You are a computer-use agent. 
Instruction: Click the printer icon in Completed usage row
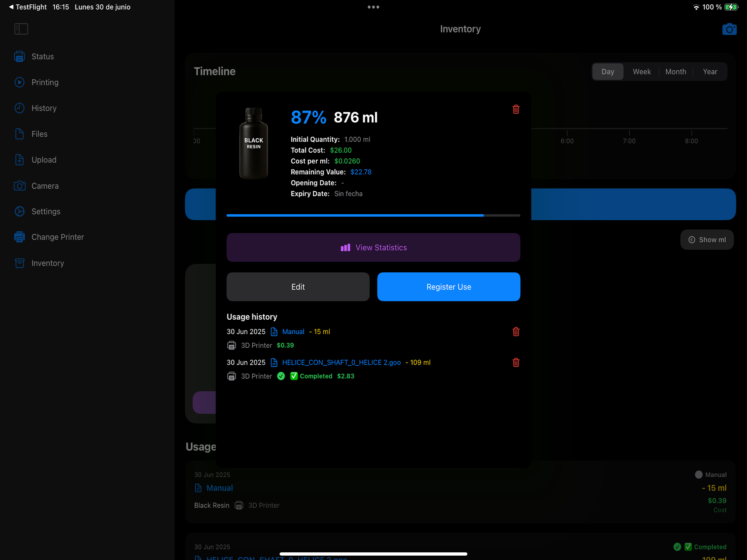tap(231, 376)
